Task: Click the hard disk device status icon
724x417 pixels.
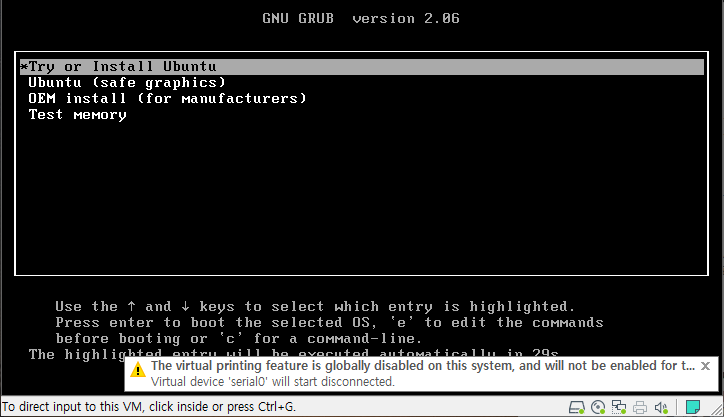Action: pyautogui.click(x=576, y=407)
